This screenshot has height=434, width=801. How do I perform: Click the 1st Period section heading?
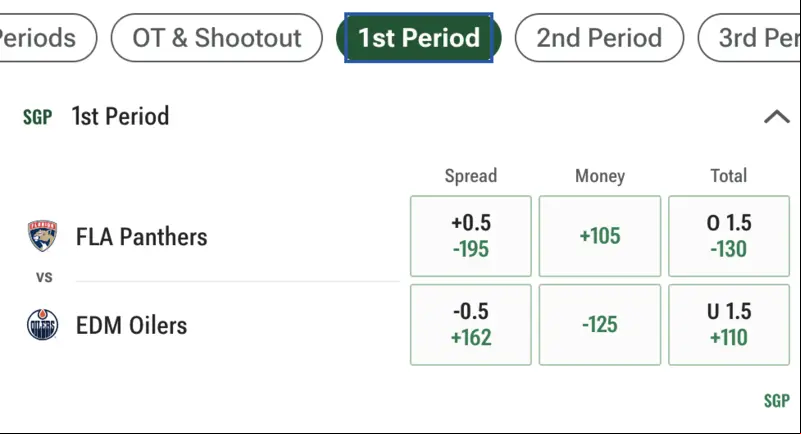pos(120,116)
